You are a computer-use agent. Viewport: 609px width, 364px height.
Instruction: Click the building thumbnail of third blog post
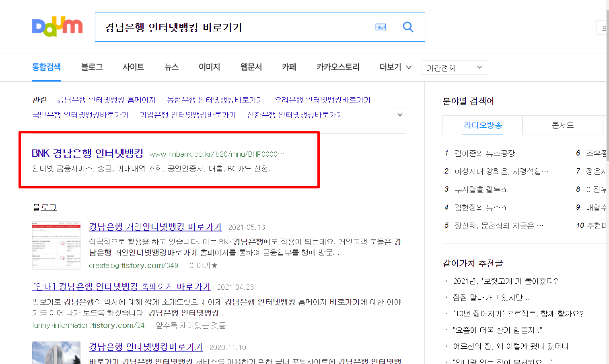(x=56, y=353)
